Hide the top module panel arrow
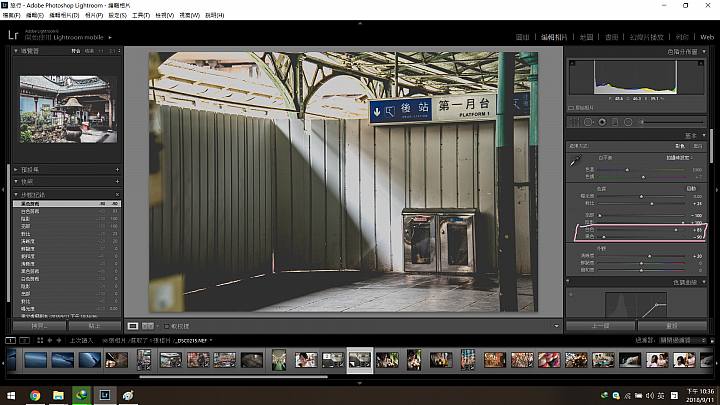The width and height of the screenshot is (720, 405). point(360,23)
